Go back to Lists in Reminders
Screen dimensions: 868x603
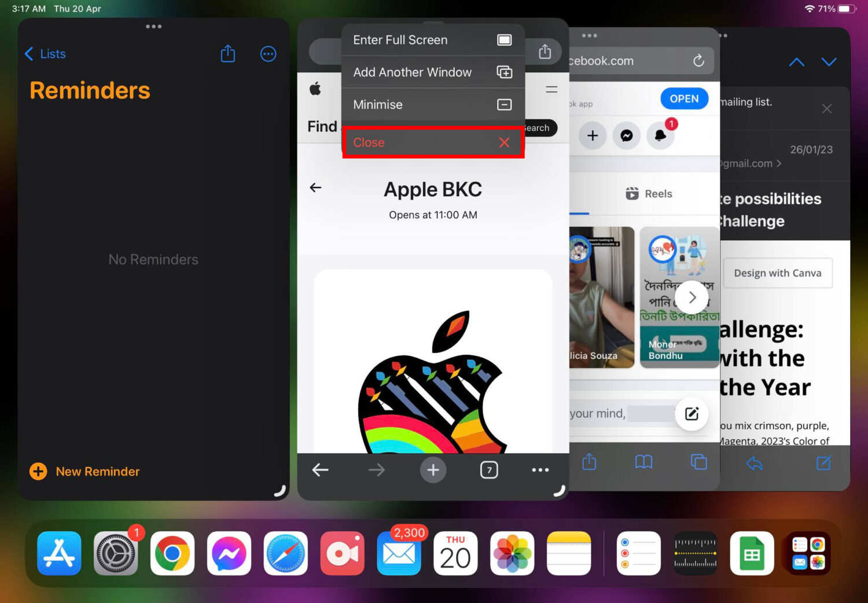coord(45,54)
